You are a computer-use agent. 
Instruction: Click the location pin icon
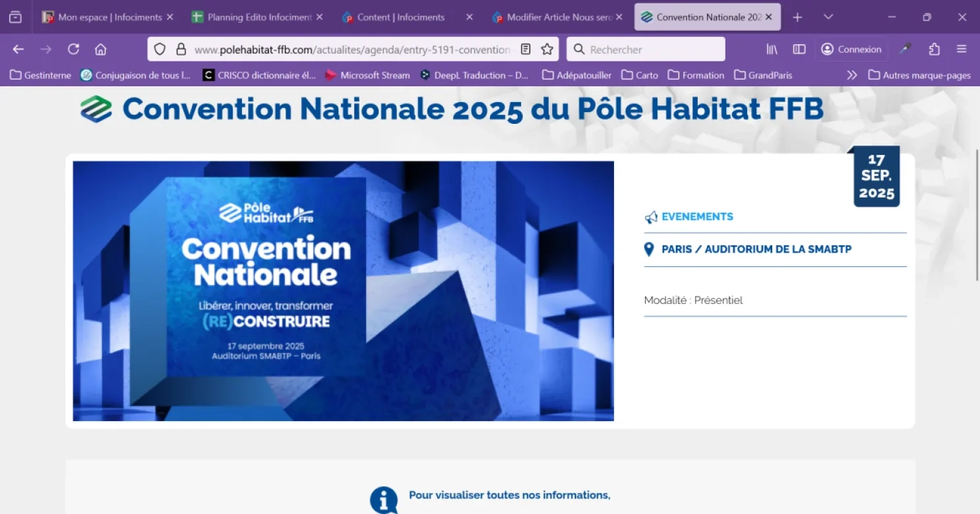[649, 249]
